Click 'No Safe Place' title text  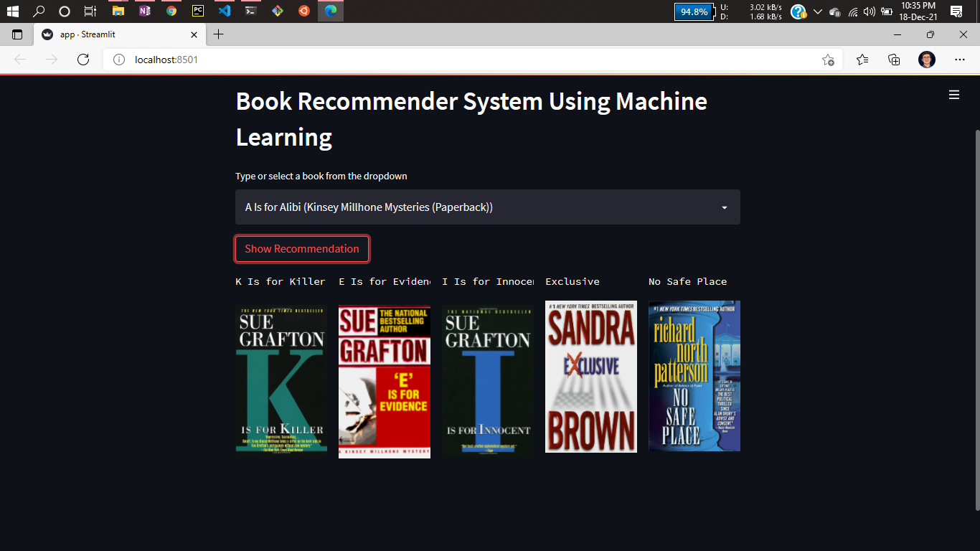pos(688,281)
